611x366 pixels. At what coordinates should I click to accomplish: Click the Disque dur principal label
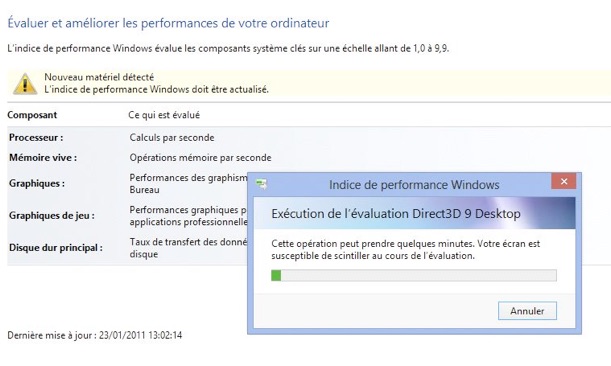[x=56, y=248]
